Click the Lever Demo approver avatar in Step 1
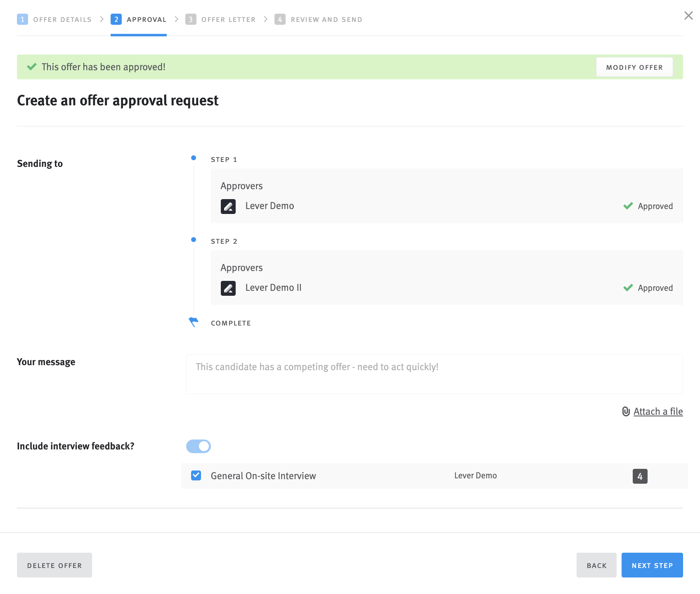This screenshot has width=700, height=594. [x=228, y=206]
